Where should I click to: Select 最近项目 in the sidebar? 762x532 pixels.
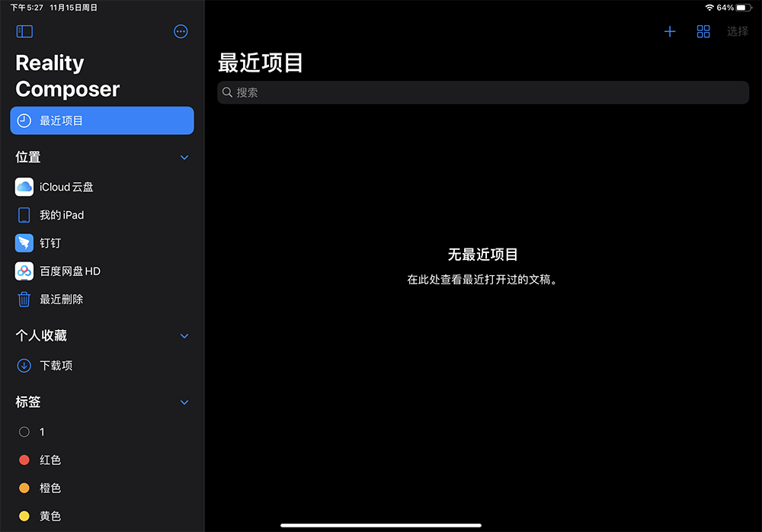[102, 120]
